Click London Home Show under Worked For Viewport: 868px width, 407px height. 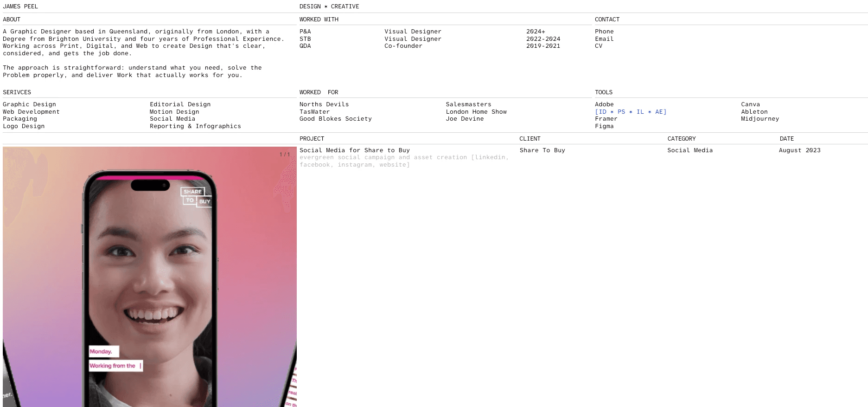pos(476,112)
